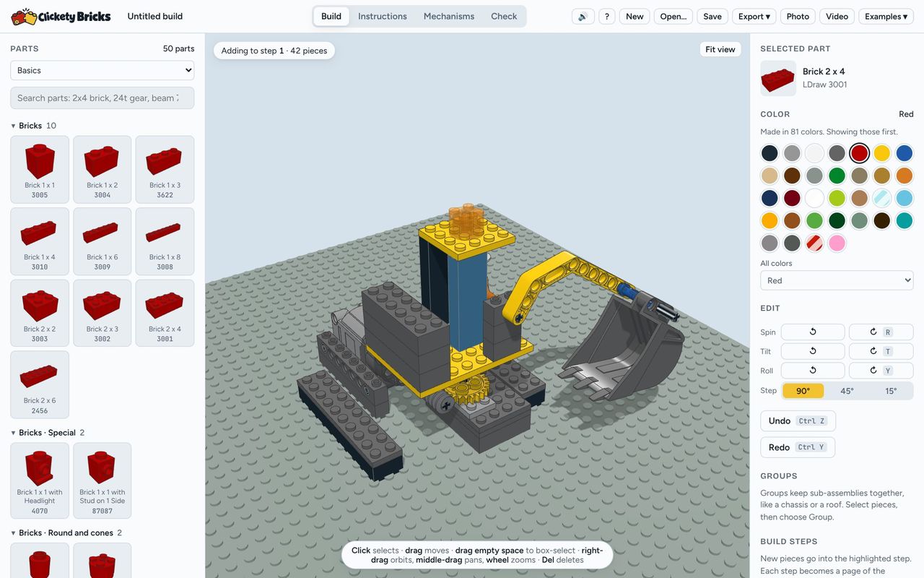Select the Brick 1 x 3 part
The width and height of the screenshot is (924, 578).
(x=165, y=170)
